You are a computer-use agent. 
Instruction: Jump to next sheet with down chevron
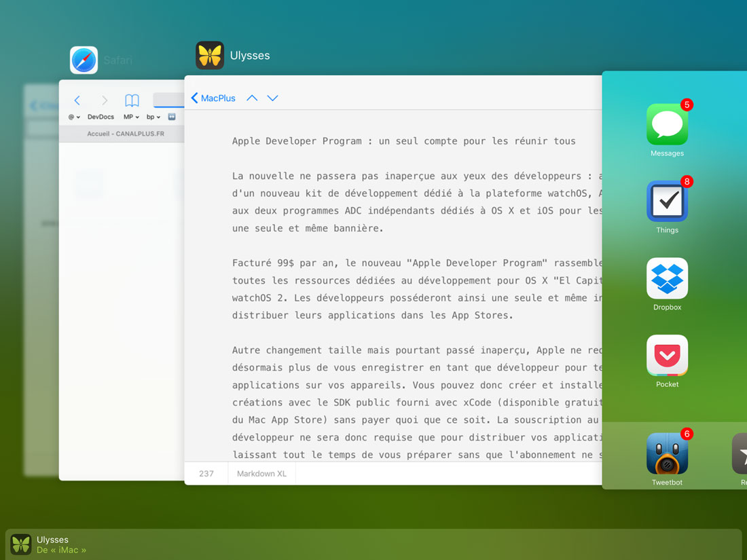[x=272, y=98]
